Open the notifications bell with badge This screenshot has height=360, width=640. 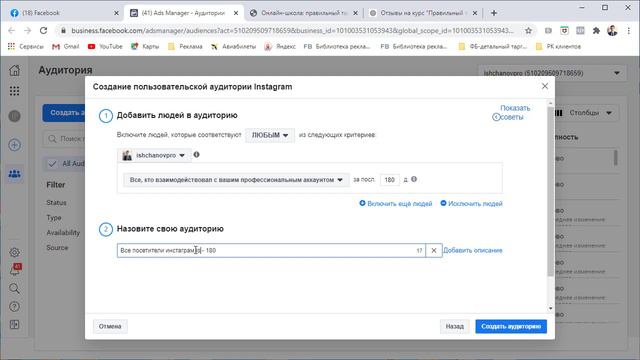coord(15,269)
